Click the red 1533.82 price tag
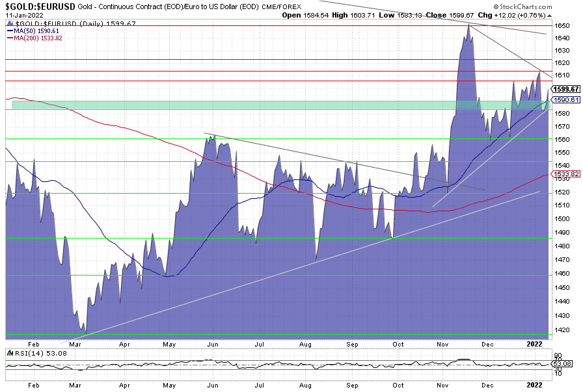Viewport: 583px width, 392px height. click(x=565, y=174)
